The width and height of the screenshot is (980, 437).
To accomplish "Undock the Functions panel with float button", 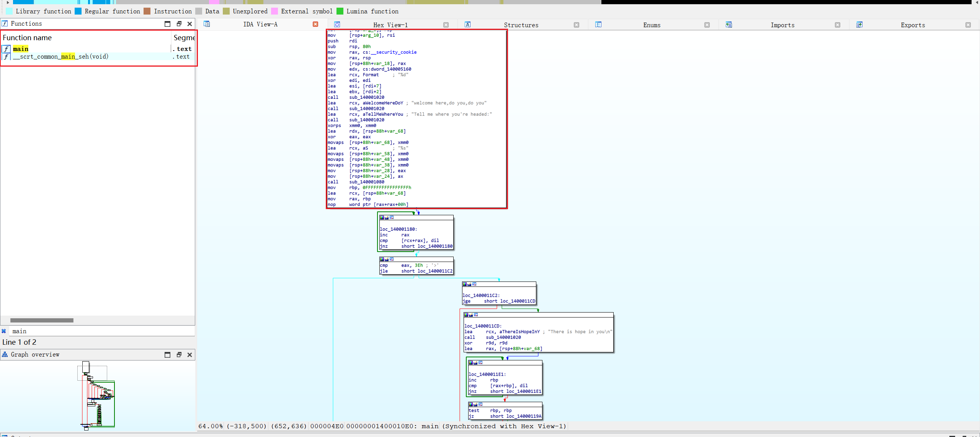I will point(179,24).
